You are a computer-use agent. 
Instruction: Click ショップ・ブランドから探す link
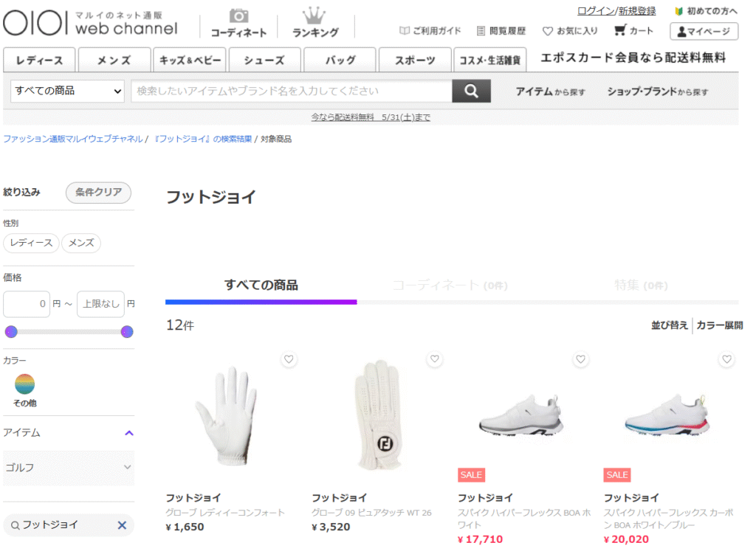click(x=658, y=91)
